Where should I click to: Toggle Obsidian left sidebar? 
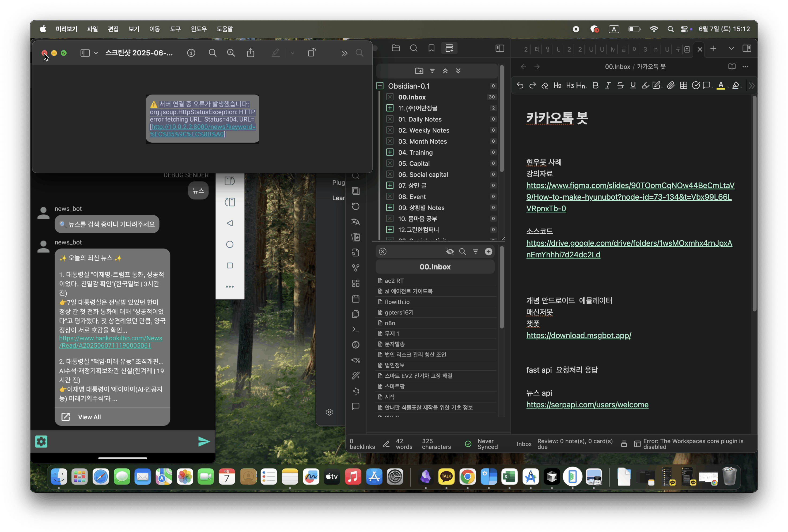click(x=500, y=48)
